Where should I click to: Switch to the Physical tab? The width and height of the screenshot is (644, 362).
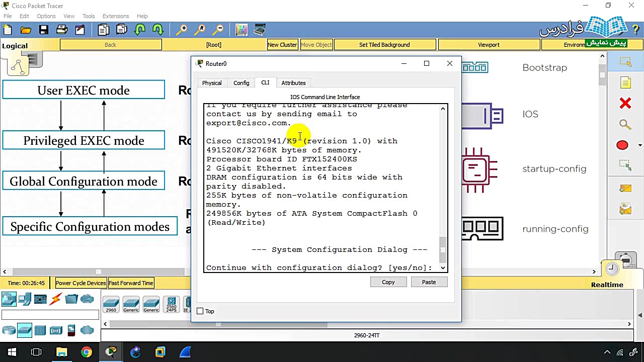(x=212, y=83)
